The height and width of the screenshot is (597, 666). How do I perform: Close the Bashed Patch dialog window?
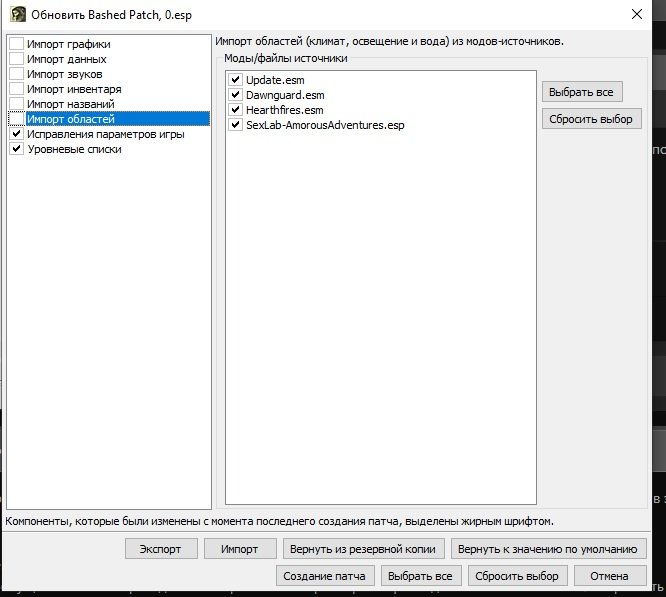637,14
